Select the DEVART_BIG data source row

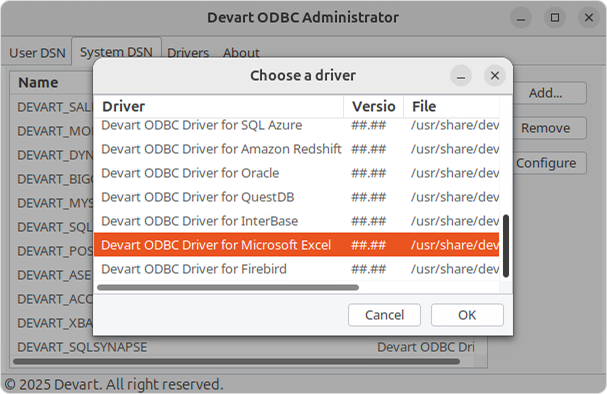pyautogui.click(x=55, y=179)
